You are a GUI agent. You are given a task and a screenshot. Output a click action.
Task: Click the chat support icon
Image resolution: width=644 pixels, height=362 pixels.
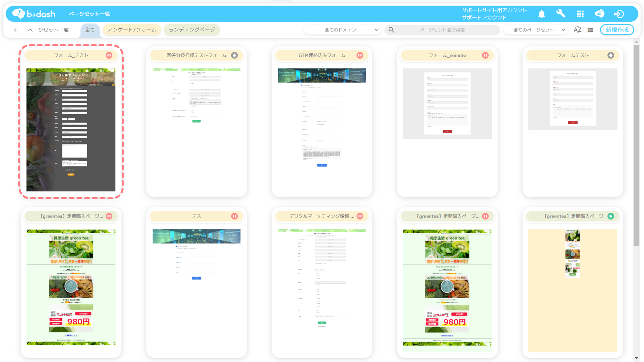[x=599, y=14]
